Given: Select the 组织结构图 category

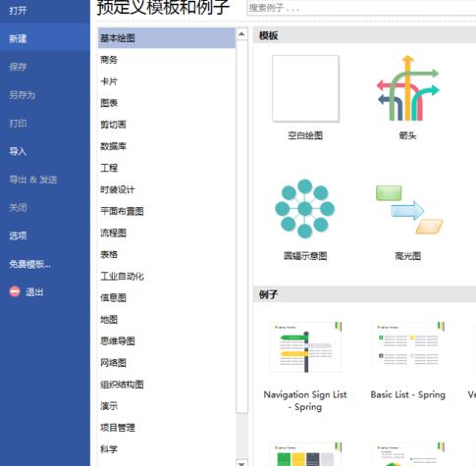Looking at the screenshot, I should point(167,385).
